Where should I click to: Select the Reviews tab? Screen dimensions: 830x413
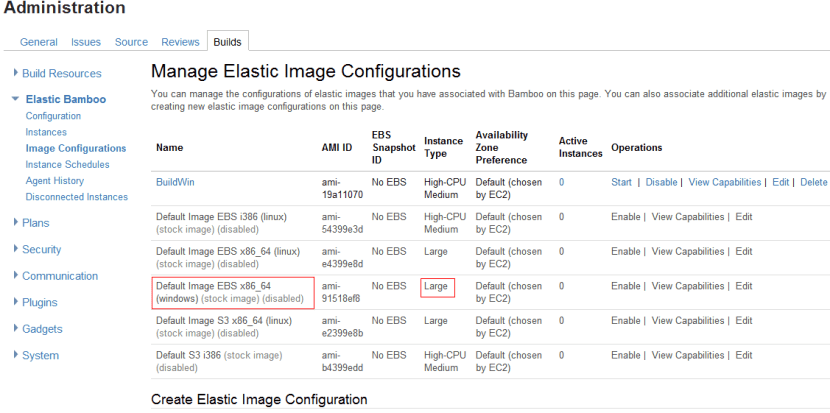(181, 42)
